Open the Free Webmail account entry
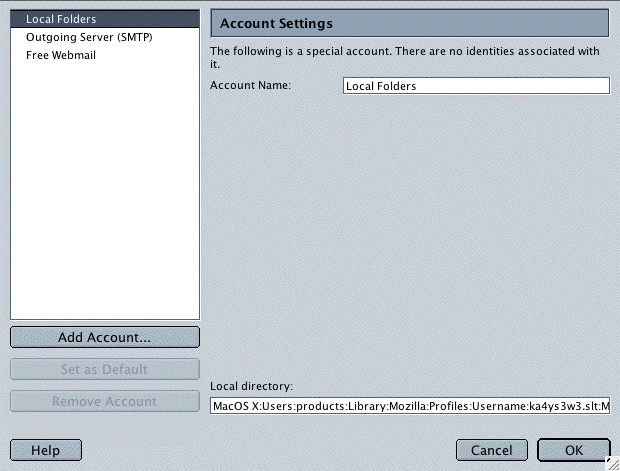The height and width of the screenshot is (471, 620). point(60,55)
